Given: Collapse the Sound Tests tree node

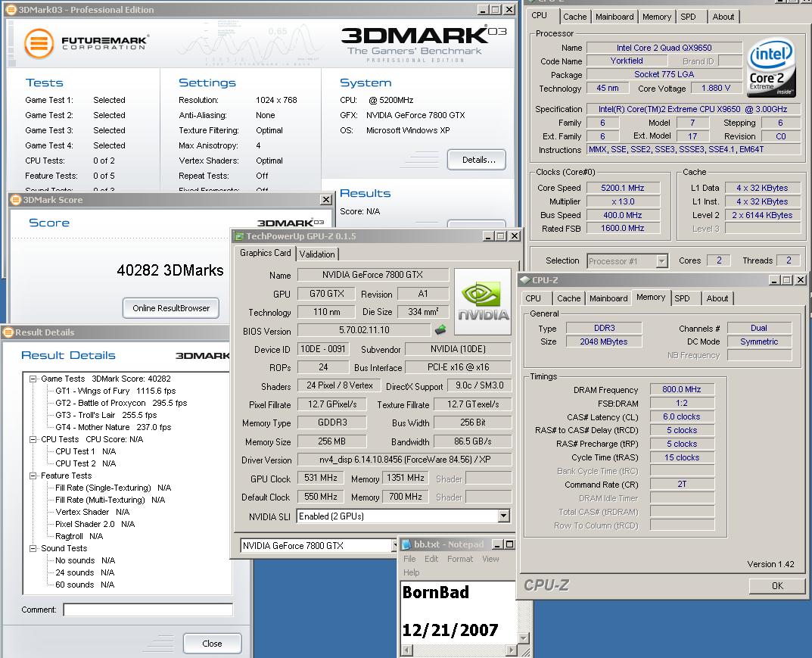Looking at the screenshot, I should (33, 548).
